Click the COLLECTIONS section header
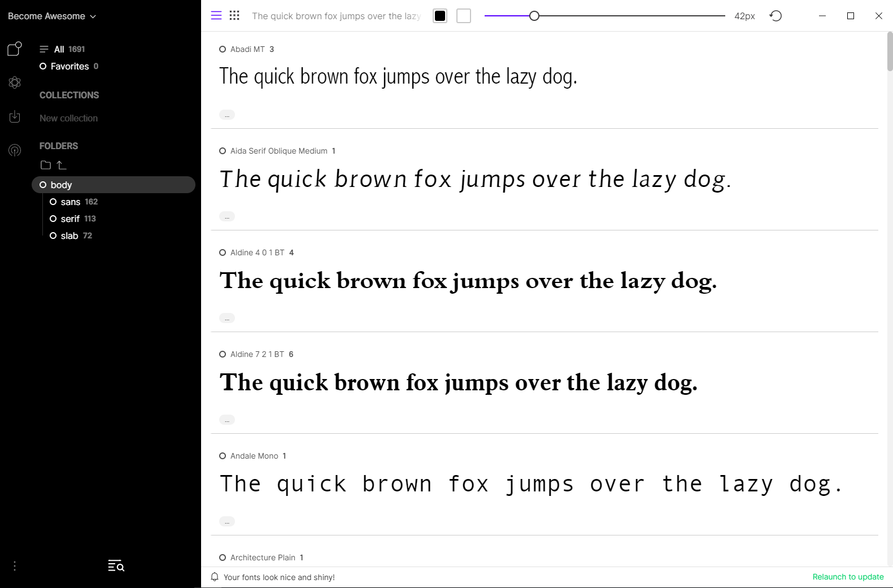 tap(69, 95)
